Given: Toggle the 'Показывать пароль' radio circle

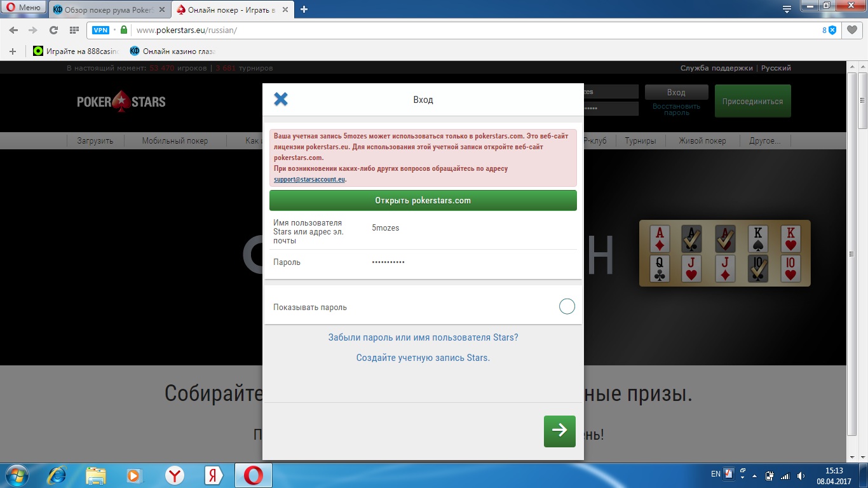Looking at the screenshot, I should pyautogui.click(x=567, y=307).
